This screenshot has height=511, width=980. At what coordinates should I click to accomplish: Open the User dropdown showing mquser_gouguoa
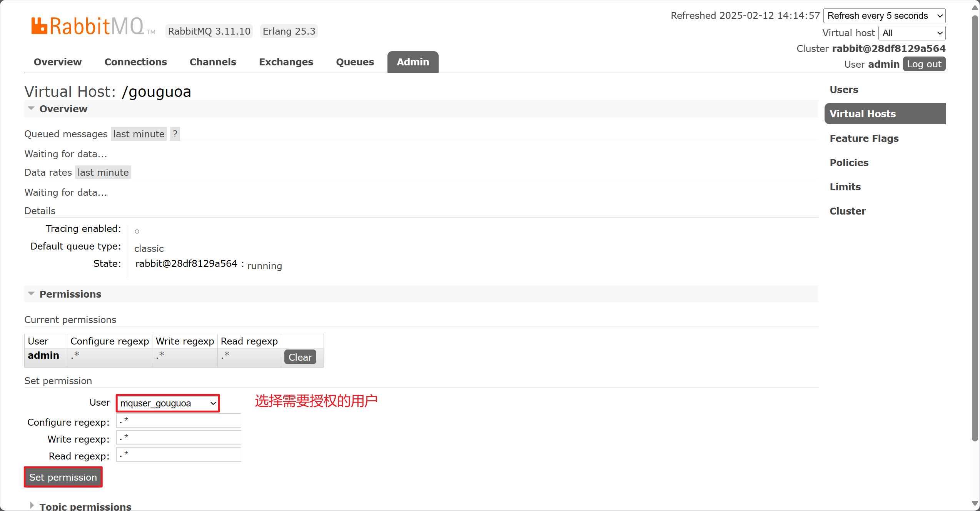click(168, 403)
